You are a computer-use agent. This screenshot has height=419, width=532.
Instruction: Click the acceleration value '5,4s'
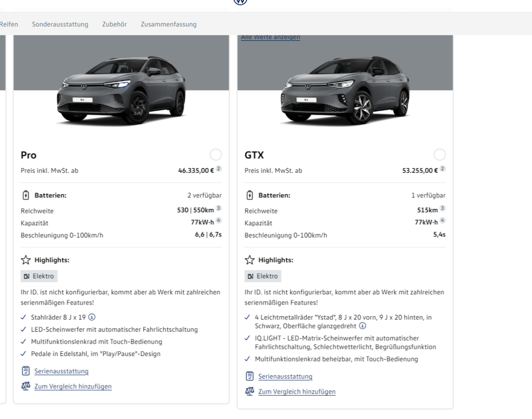(x=439, y=235)
